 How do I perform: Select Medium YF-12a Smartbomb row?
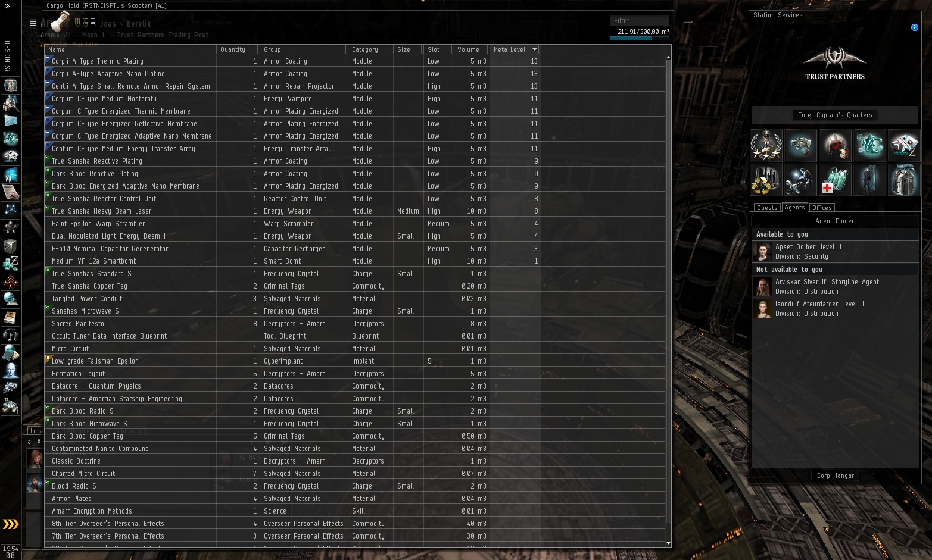355,261
